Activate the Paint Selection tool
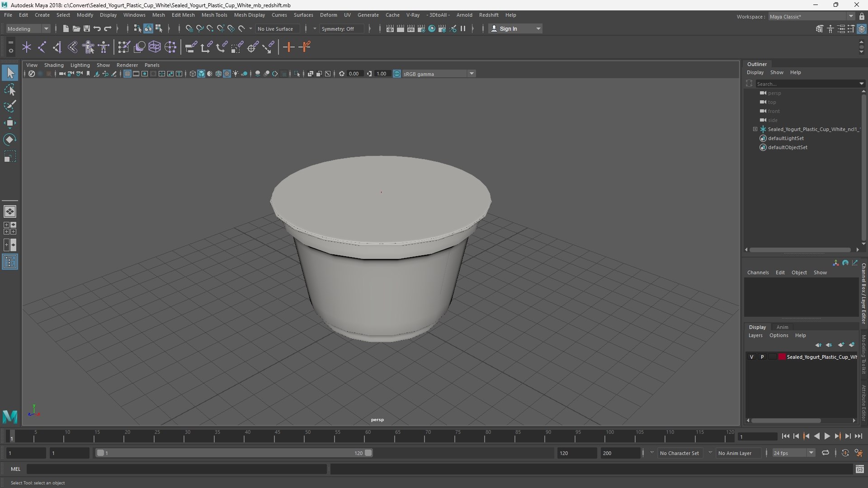Viewport: 868px width, 488px height. [x=10, y=107]
